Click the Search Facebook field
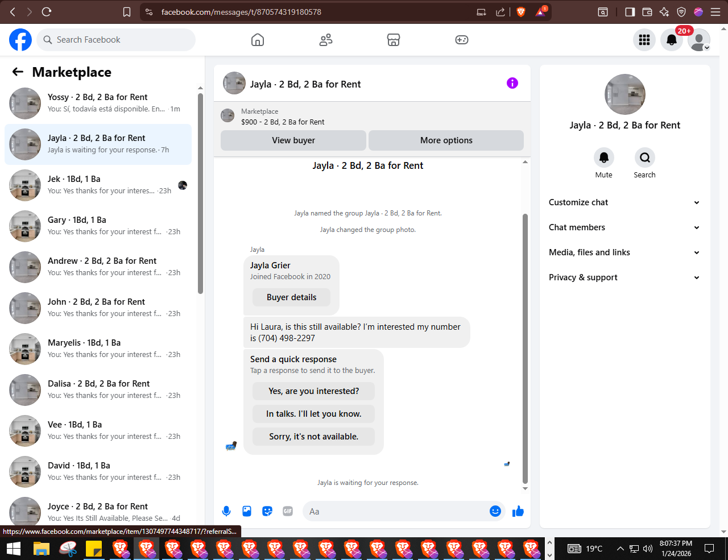 point(116,40)
